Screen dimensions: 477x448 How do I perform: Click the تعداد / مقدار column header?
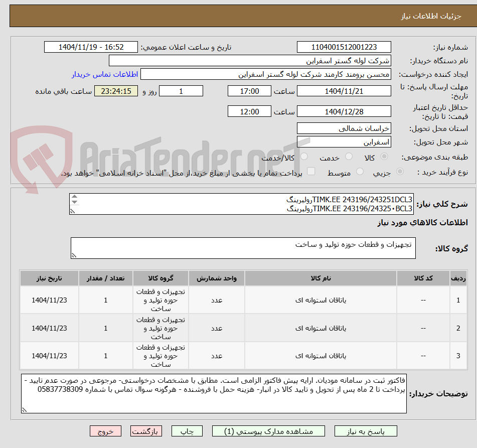point(105,278)
